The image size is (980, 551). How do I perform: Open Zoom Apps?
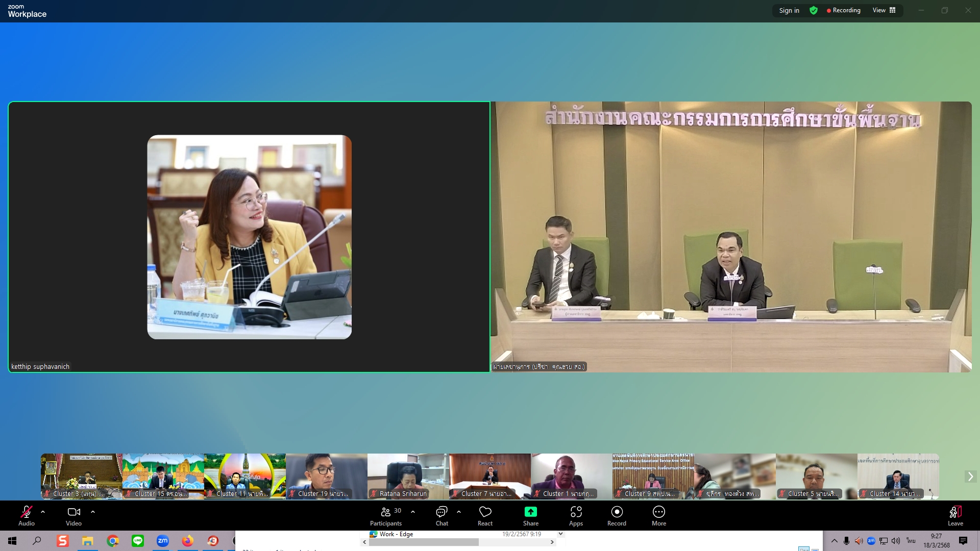coord(576,516)
